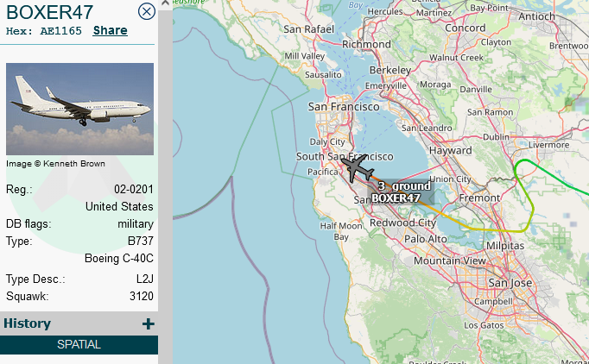Click the military DB flags value
Screen dimensions: 589x364
136,224
